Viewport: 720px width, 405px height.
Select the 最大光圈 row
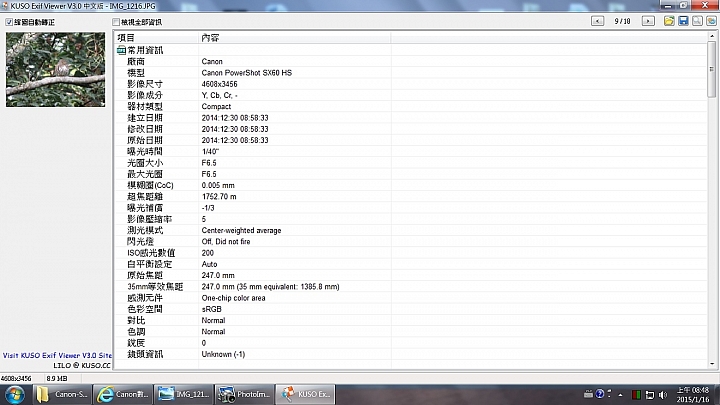411,174
